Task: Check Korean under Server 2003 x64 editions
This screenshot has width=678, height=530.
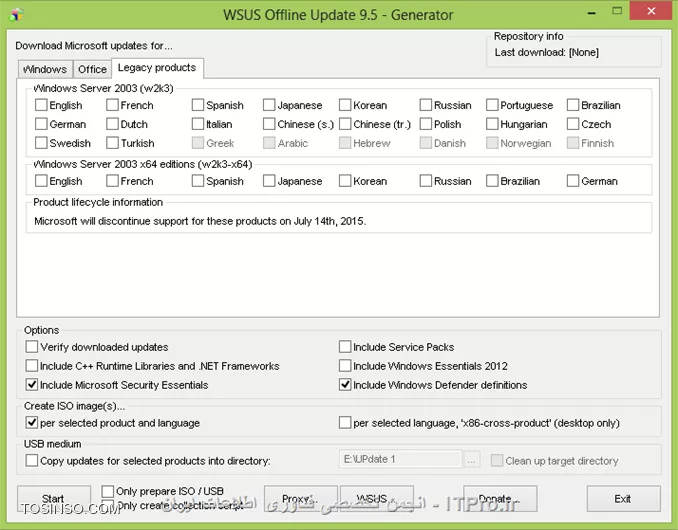Action: 345,181
